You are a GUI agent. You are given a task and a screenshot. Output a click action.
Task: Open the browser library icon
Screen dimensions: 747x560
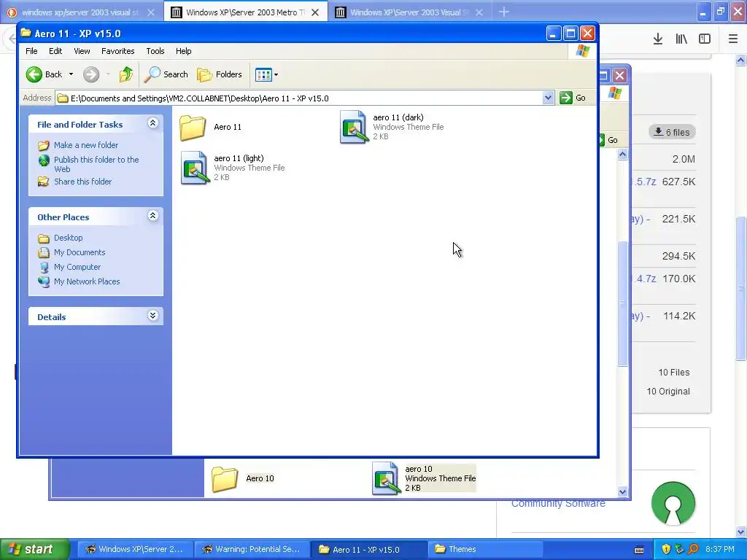point(681,39)
